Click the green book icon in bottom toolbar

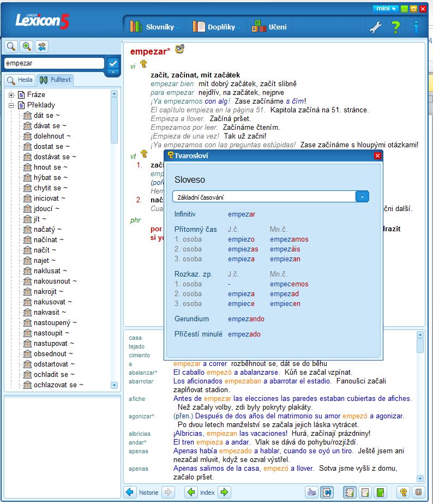click(380, 492)
